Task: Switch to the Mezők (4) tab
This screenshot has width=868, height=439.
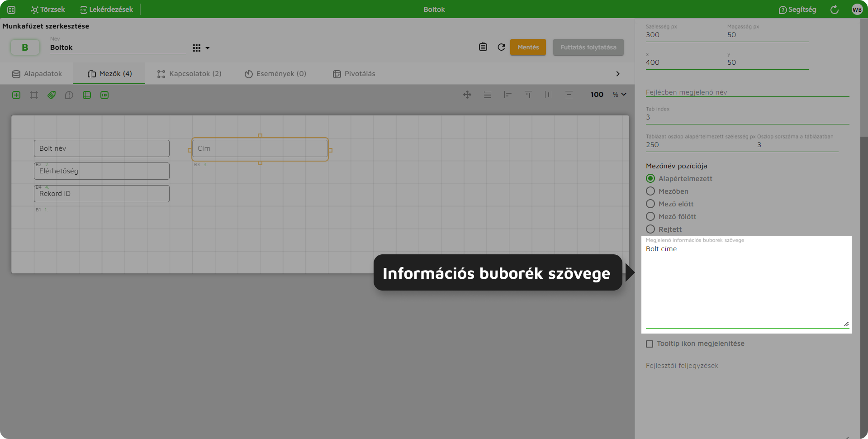Action: [109, 74]
